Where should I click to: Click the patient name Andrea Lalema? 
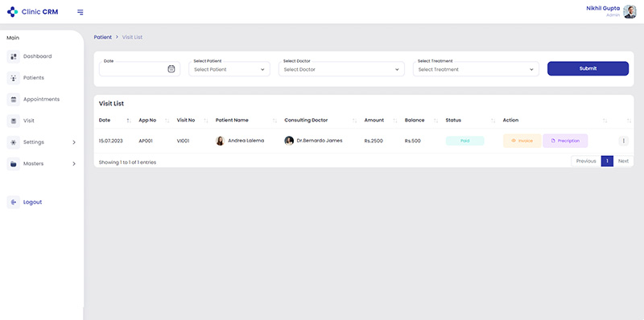click(246, 141)
